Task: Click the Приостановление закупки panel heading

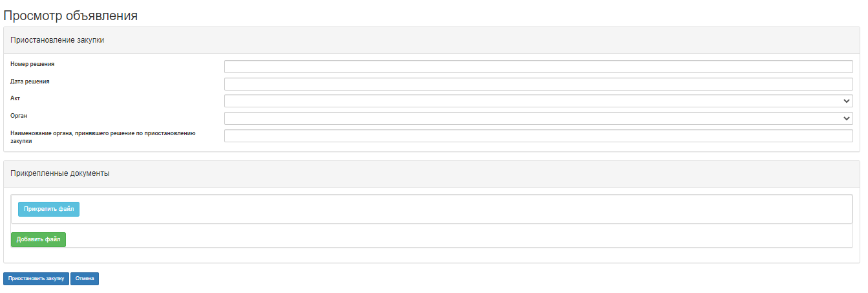Action: 58,40
